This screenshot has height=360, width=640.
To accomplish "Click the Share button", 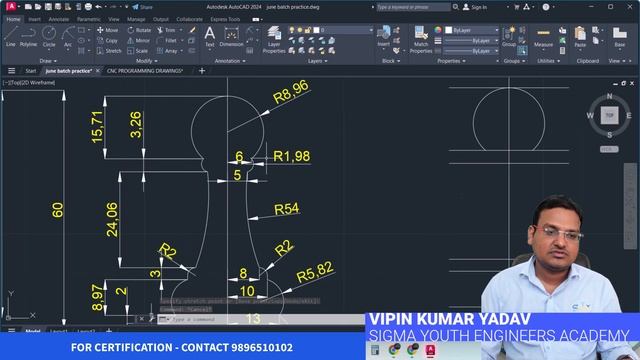I will click(142, 7).
